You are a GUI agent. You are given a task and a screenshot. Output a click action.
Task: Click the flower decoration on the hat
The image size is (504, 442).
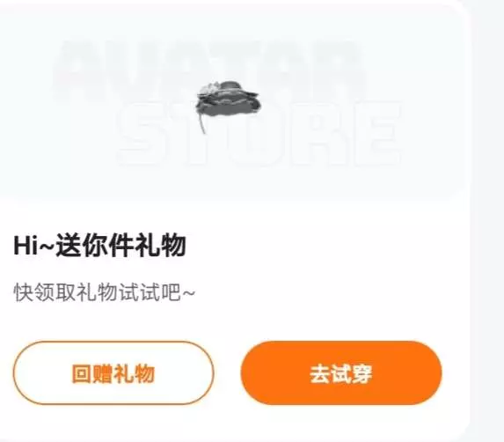coord(209,88)
